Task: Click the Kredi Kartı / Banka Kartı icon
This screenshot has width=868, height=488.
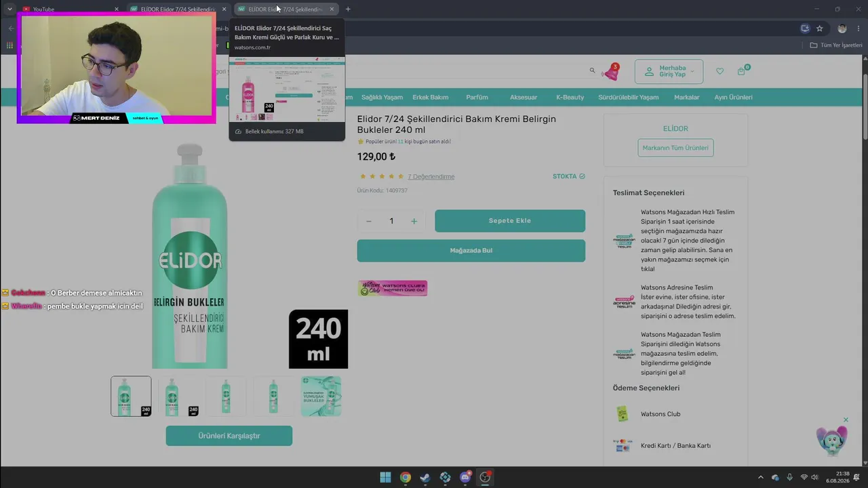Action: (x=622, y=445)
